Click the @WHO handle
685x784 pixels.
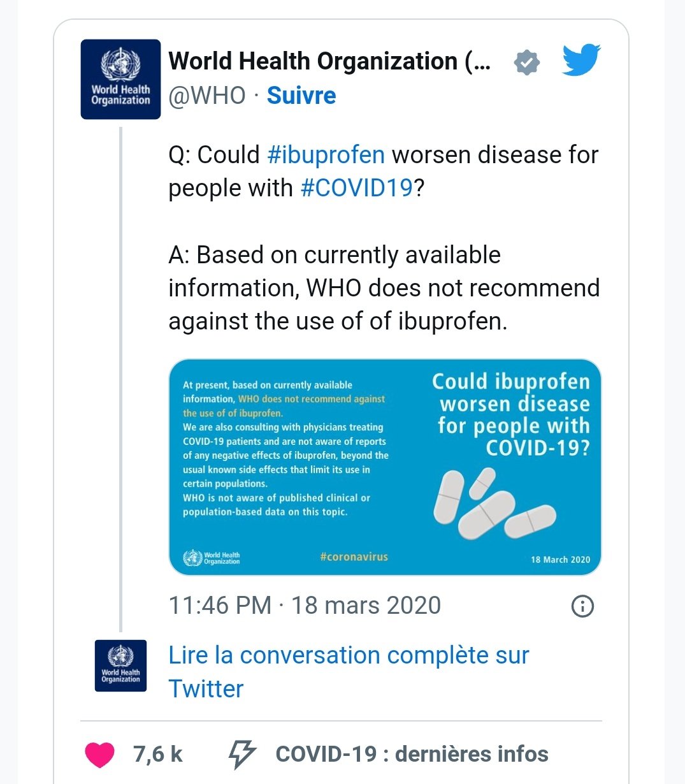tap(207, 96)
